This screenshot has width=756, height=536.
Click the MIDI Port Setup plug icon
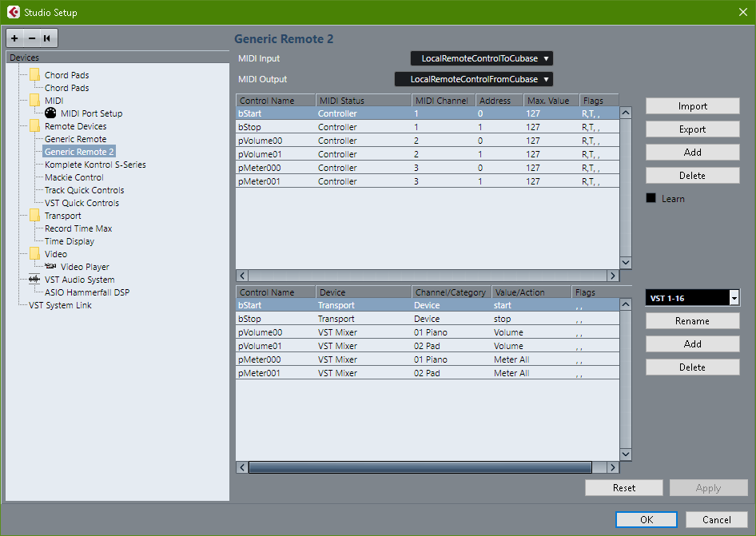coord(50,113)
